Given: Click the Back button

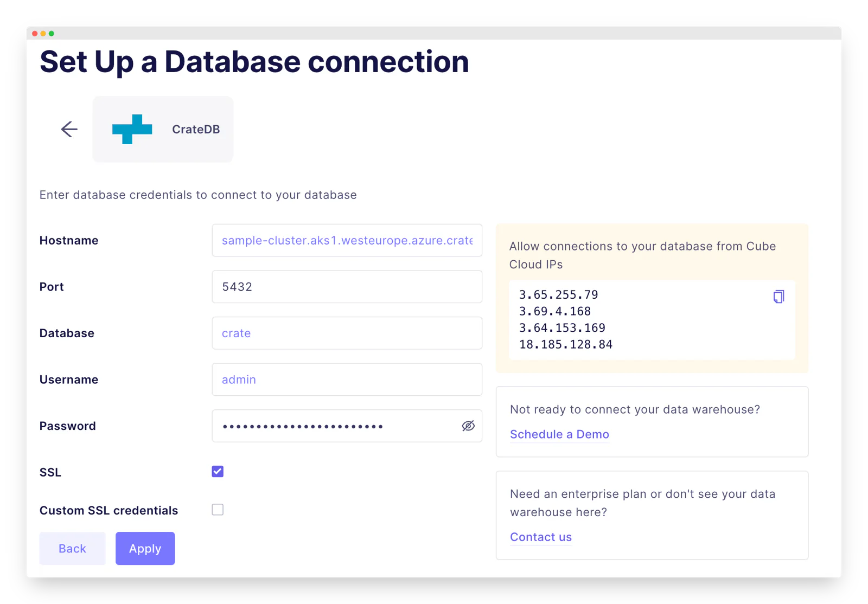Looking at the screenshot, I should [72, 549].
